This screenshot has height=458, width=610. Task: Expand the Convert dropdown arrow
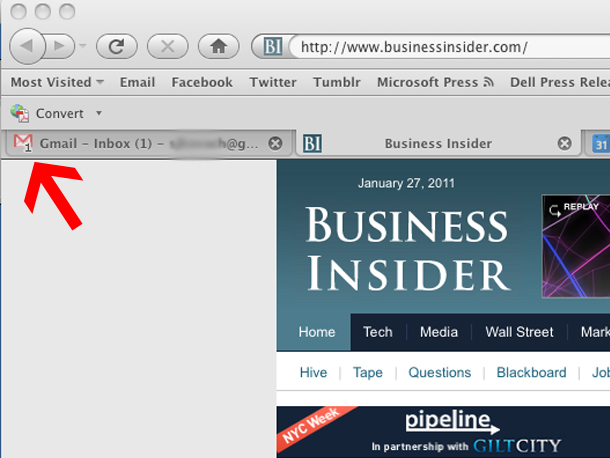point(99,113)
